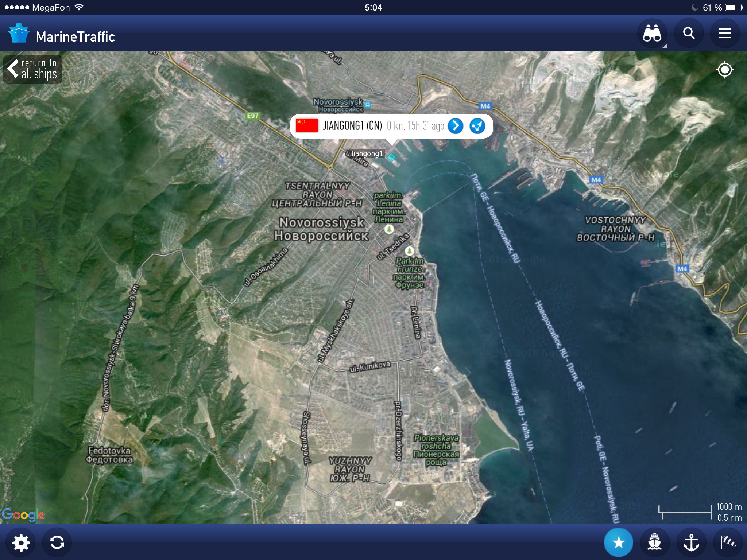
Task: Select JIANGONG1 (CN) vessel name
Action: (x=352, y=126)
